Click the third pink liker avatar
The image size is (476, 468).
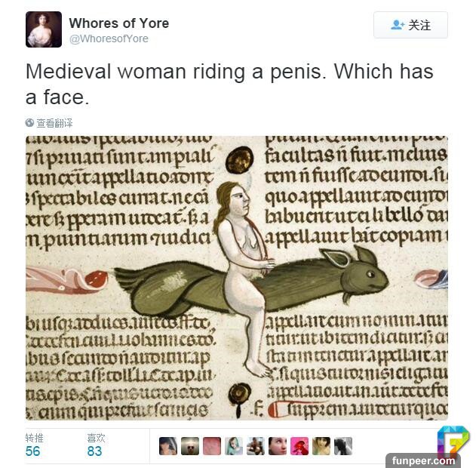point(212,446)
